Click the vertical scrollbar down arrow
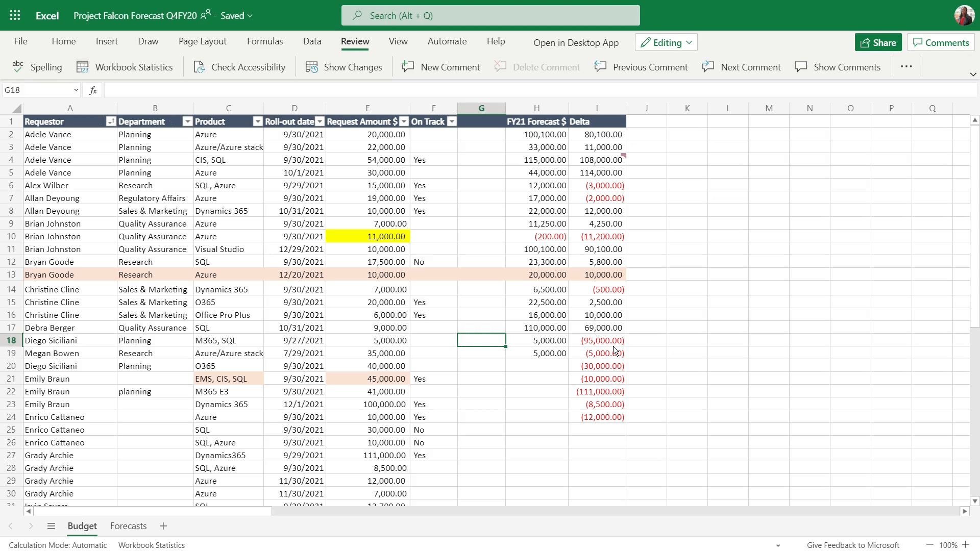Image resolution: width=980 pixels, height=551 pixels. 975,501
